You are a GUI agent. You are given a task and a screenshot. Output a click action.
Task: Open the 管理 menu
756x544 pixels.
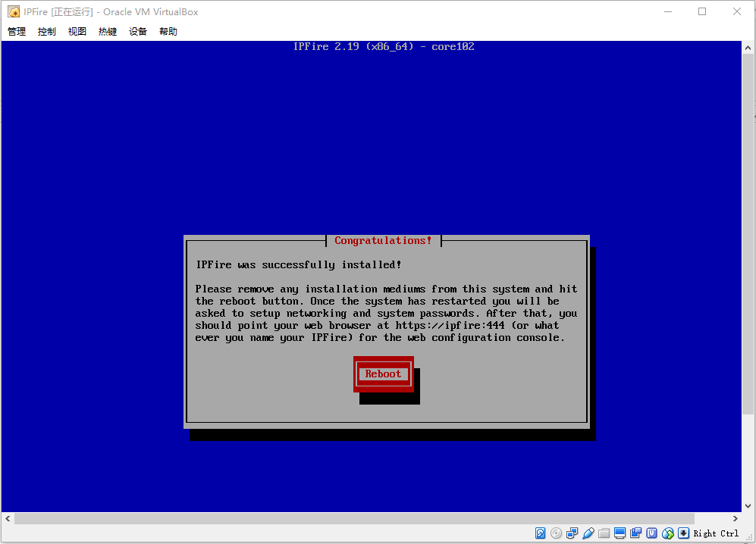[17, 31]
